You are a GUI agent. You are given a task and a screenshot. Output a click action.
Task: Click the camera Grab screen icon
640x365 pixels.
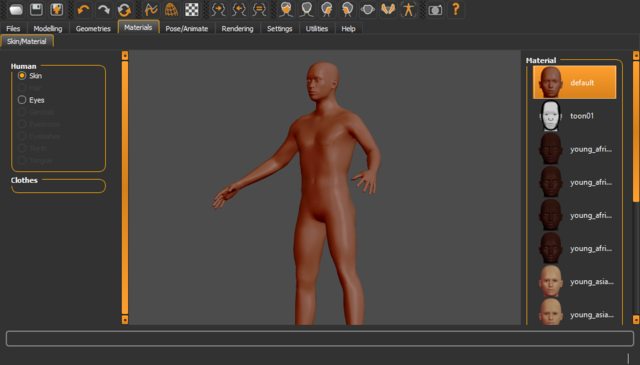(x=435, y=9)
